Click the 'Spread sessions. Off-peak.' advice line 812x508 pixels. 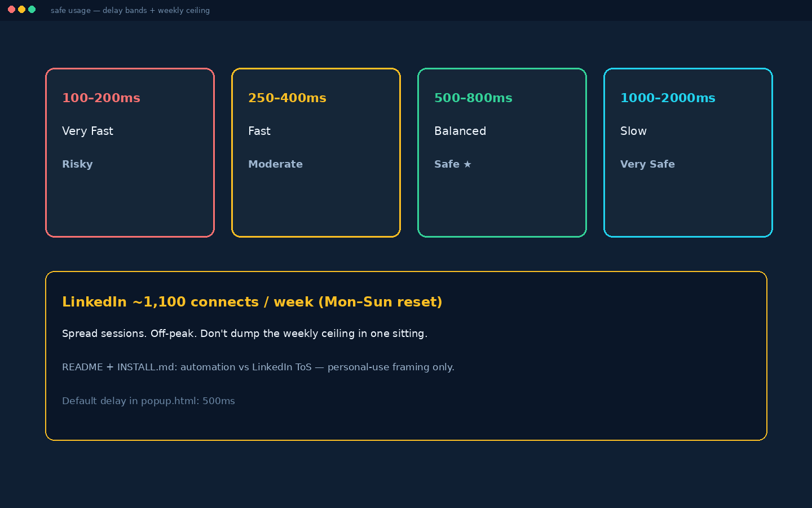[245, 334]
